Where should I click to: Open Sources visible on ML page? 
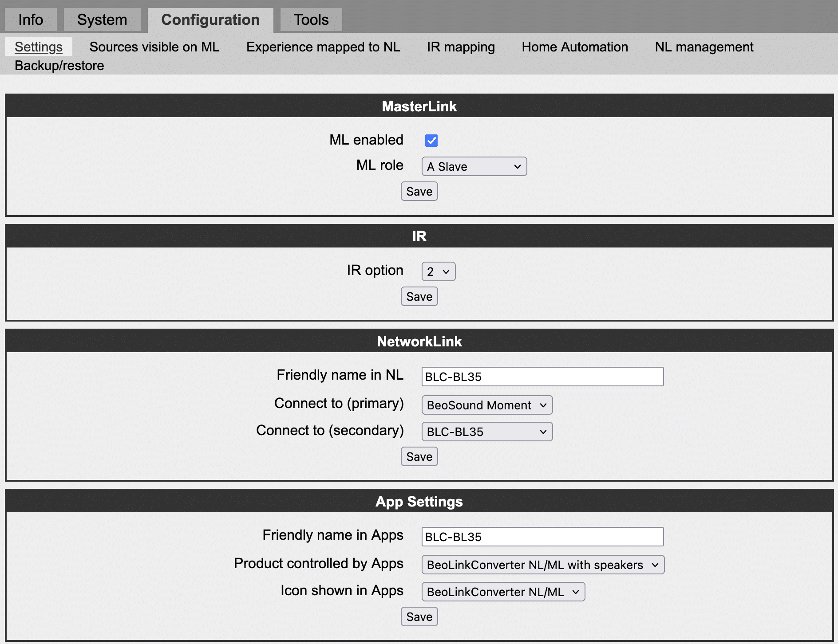pos(154,47)
